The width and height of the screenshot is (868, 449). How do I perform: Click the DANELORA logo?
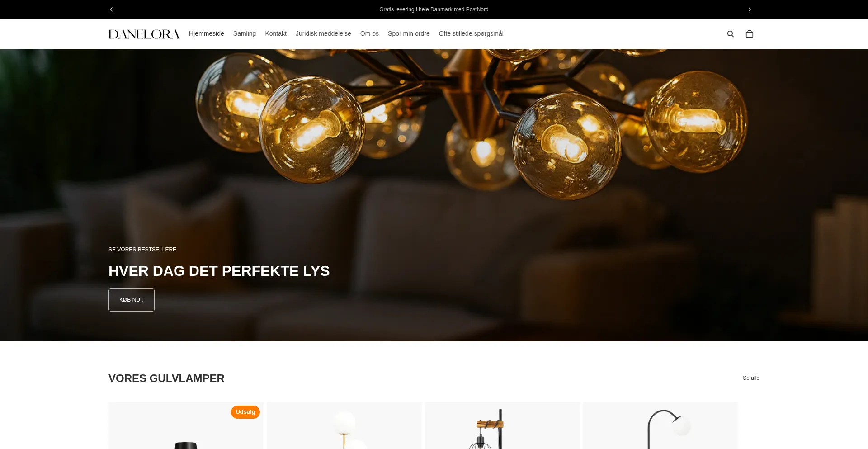tap(144, 34)
